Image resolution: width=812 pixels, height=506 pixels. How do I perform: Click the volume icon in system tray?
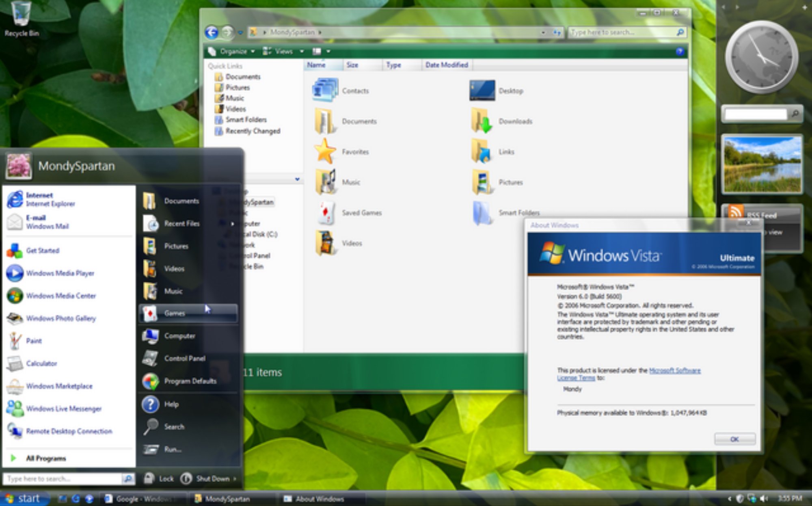pos(763,498)
